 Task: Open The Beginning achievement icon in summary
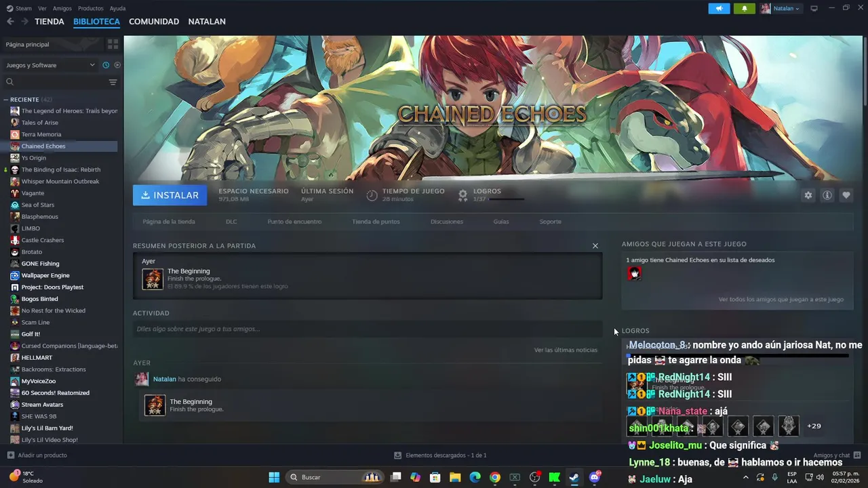(153, 279)
